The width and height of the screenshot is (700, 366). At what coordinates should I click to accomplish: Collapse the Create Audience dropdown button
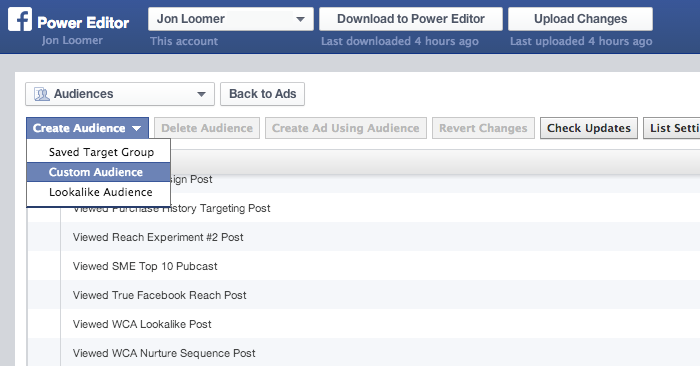coord(88,128)
